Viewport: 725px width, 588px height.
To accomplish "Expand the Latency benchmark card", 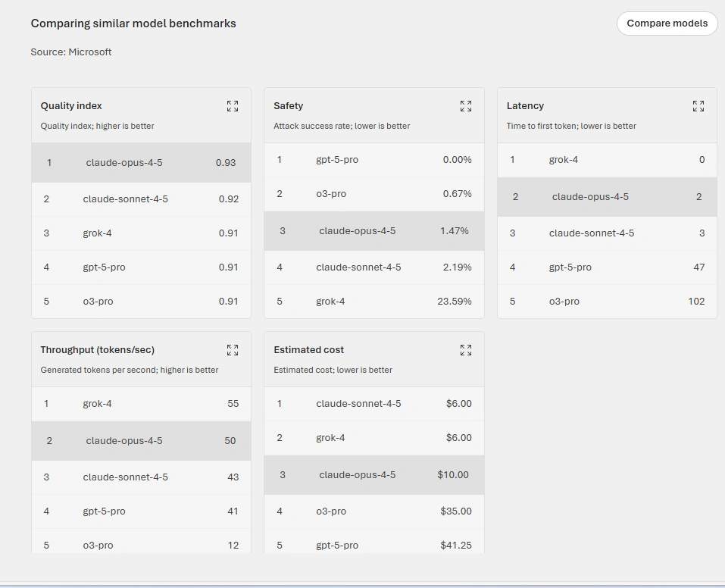I will click(x=698, y=106).
